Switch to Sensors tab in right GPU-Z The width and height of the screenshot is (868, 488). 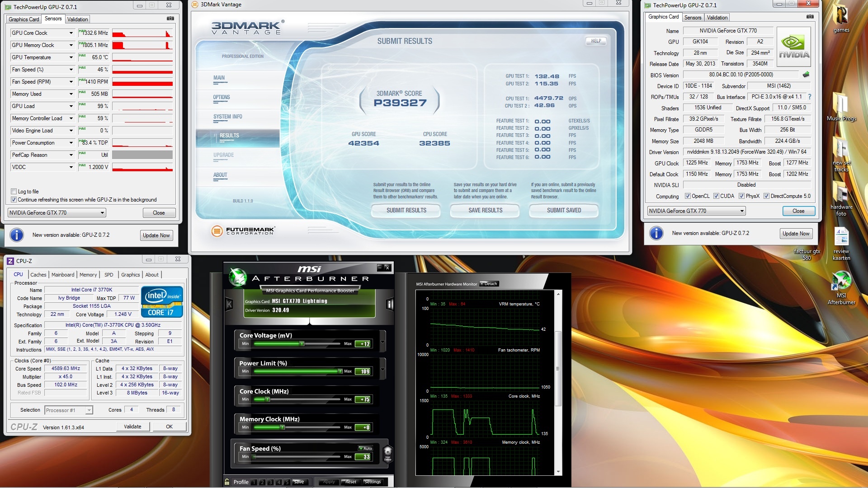(x=693, y=18)
